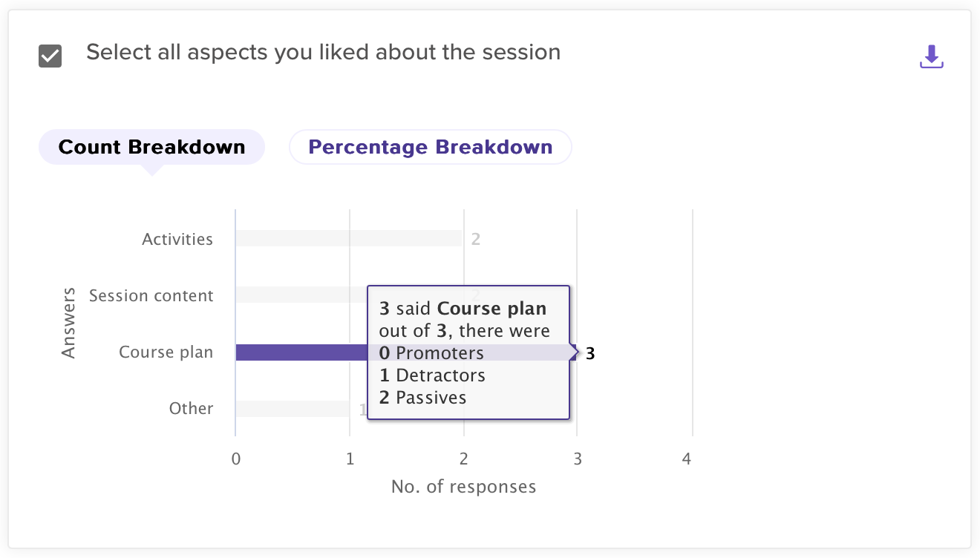980x558 pixels.
Task: Click the purple Course plan bar
Action: (x=301, y=352)
